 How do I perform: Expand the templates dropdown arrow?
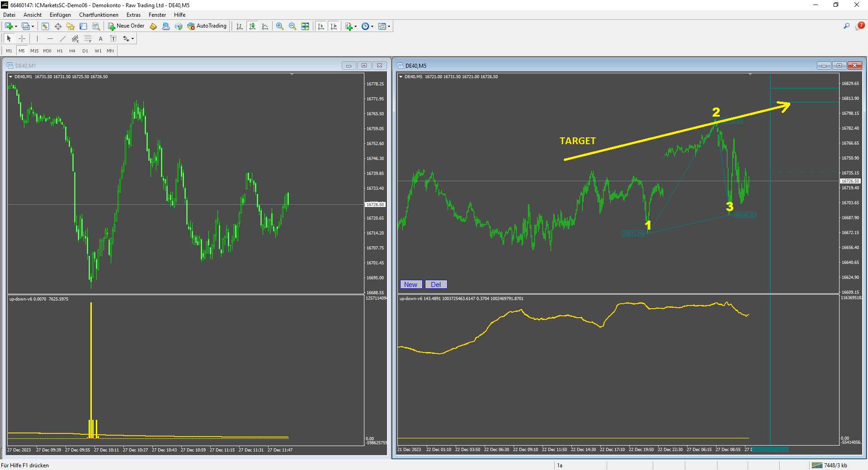click(389, 26)
